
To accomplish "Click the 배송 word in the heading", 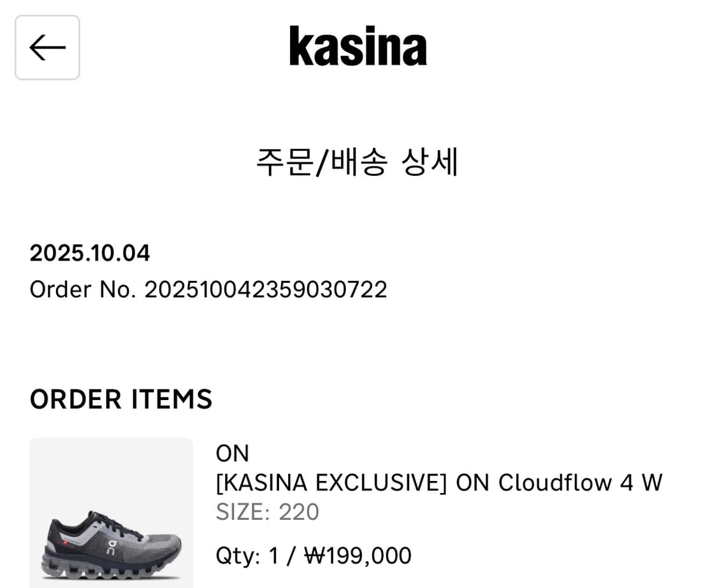I will point(359,162).
